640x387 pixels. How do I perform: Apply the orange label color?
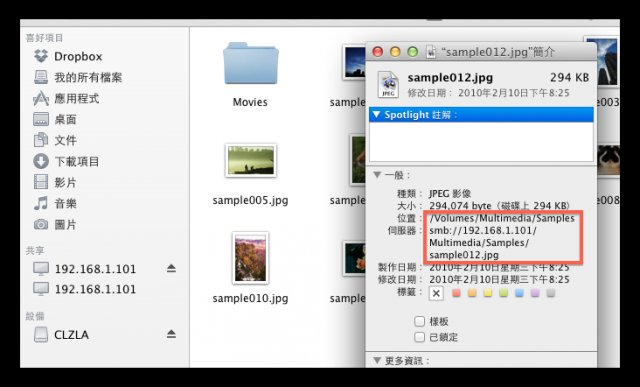(472, 293)
